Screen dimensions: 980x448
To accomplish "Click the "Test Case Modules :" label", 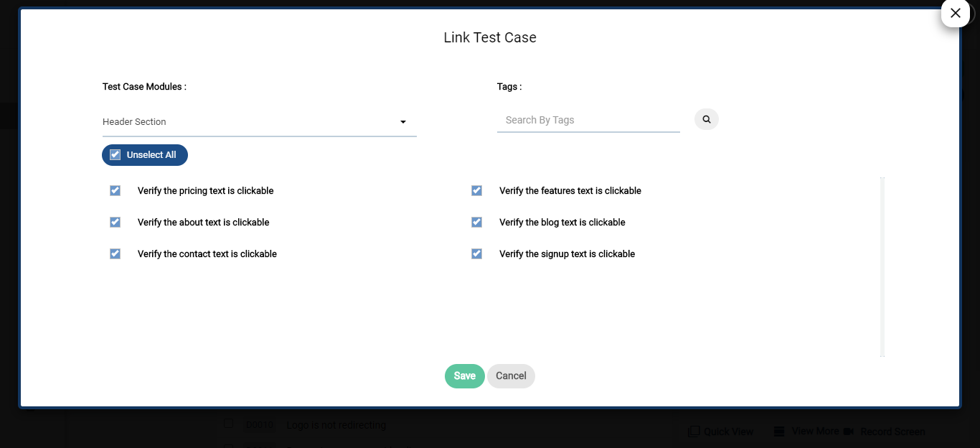I will (144, 87).
